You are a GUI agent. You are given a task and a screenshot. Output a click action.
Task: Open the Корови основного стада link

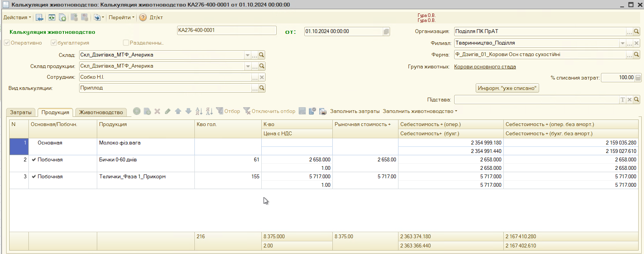click(485, 67)
